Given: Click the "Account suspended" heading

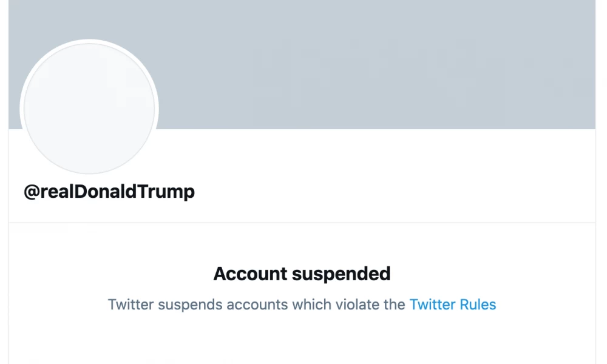Looking at the screenshot, I should pos(302,274).
